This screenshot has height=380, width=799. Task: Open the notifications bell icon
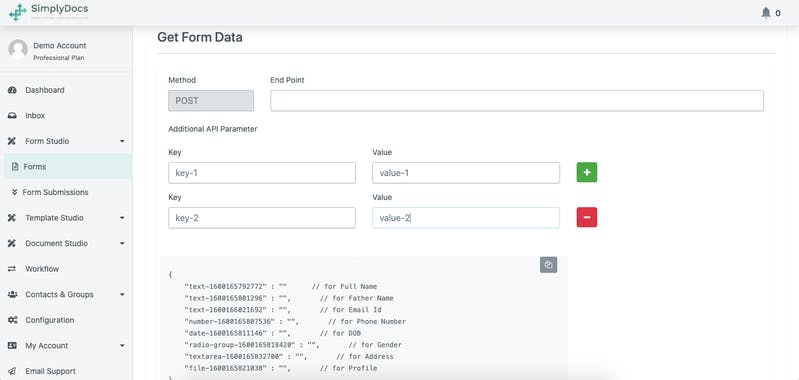[x=766, y=13]
